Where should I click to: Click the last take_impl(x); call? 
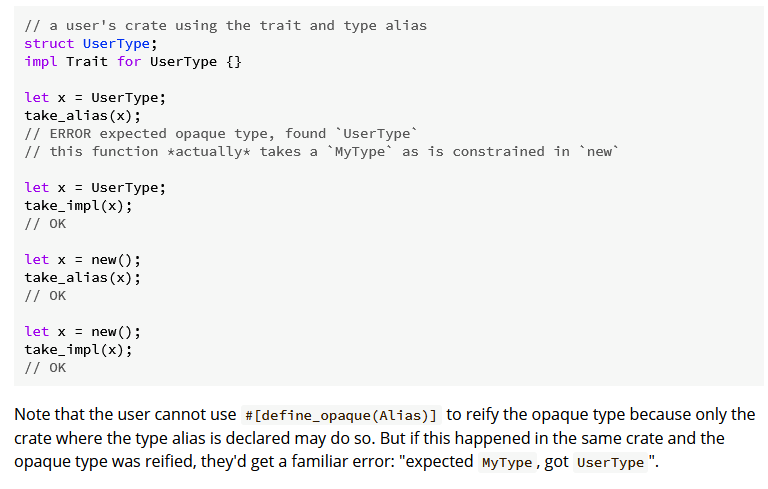point(78,350)
